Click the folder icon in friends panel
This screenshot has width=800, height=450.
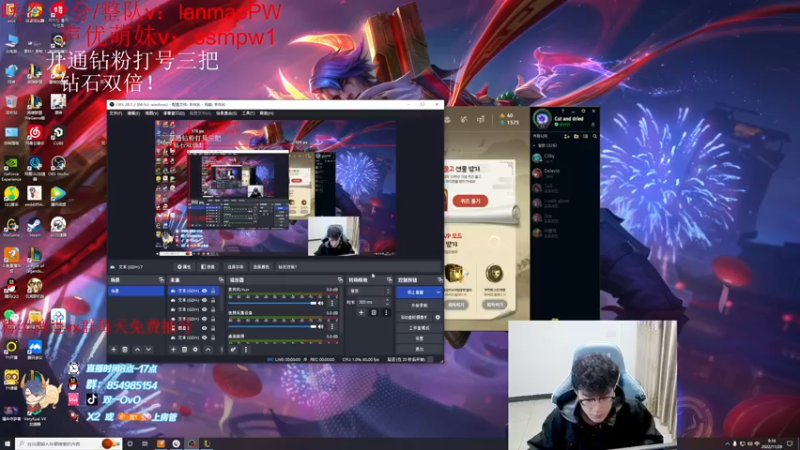[576, 136]
